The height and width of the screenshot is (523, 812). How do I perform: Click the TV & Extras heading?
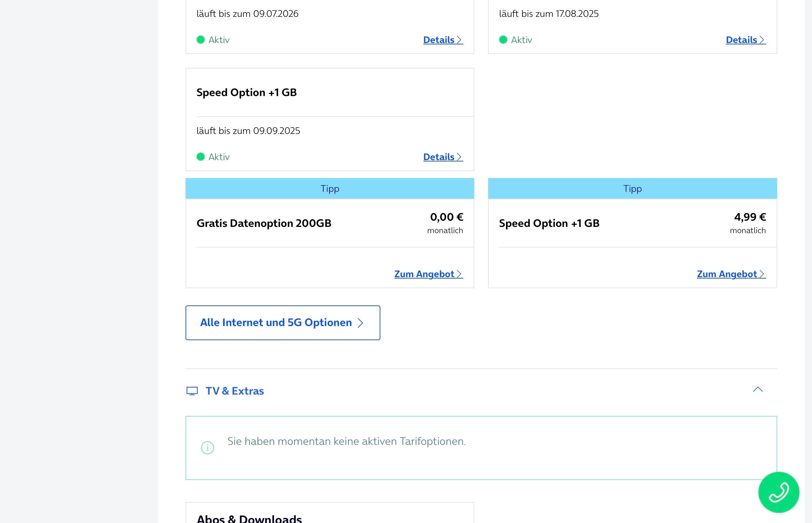[235, 391]
